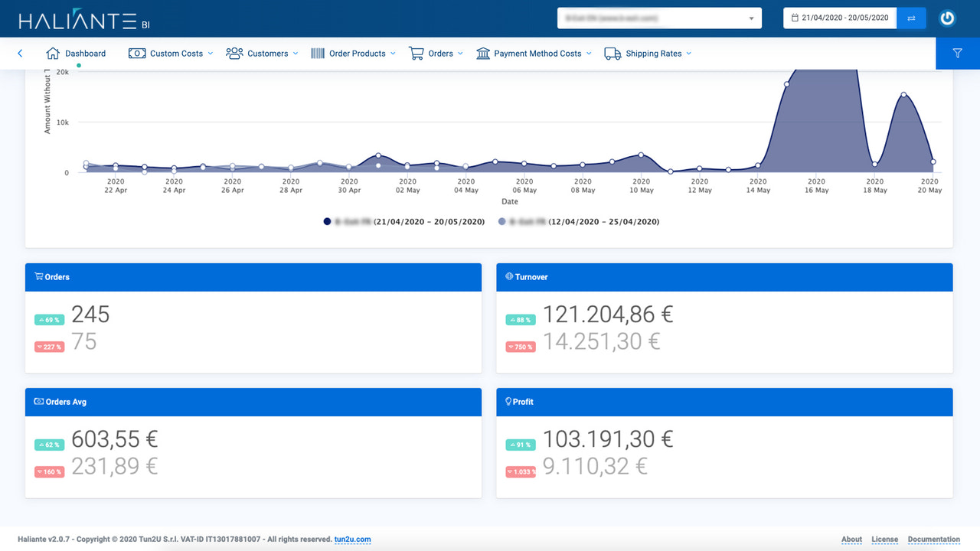Toggle the 21/04/2020 - 20/05/2020 legend series

[x=403, y=221]
